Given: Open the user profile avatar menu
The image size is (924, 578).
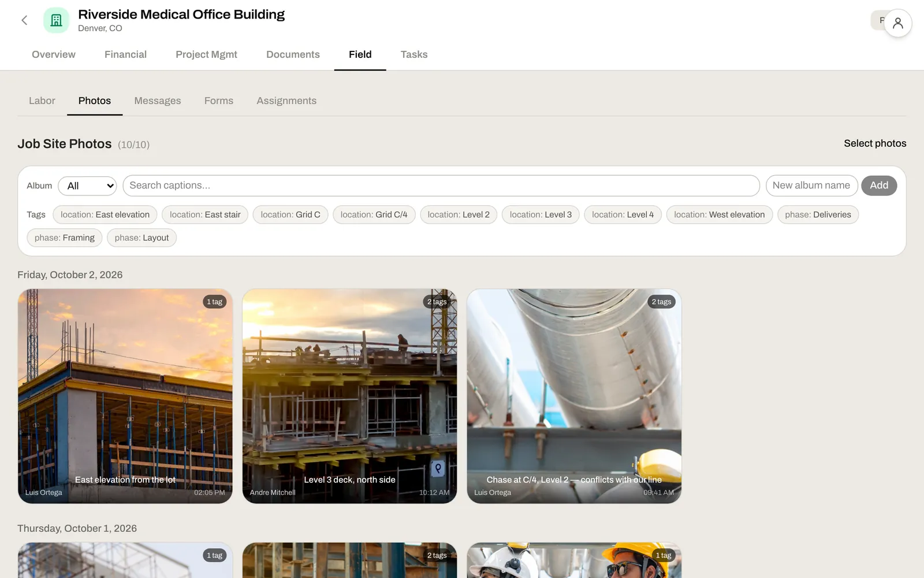Looking at the screenshot, I should point(897,23).
